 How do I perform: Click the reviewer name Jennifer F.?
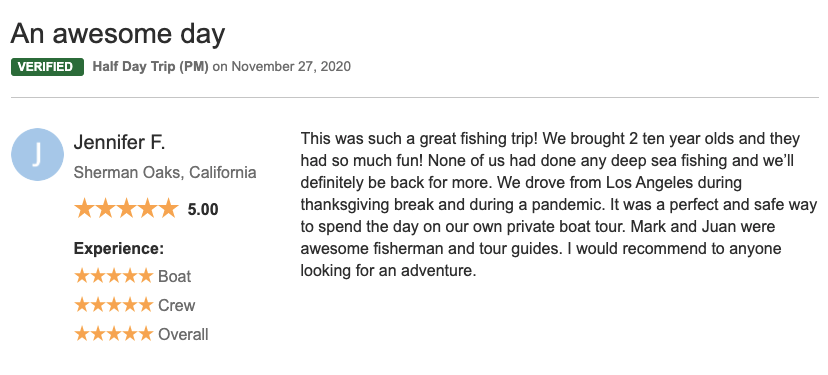119,143
